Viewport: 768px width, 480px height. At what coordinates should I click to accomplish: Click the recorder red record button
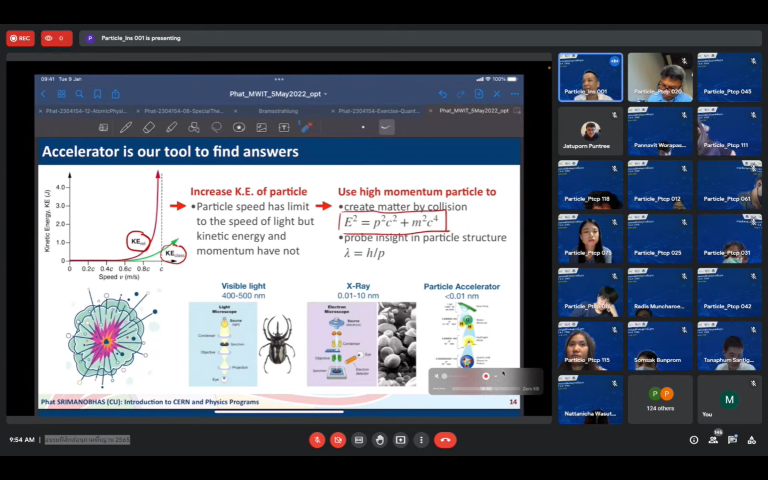[486, 376]
